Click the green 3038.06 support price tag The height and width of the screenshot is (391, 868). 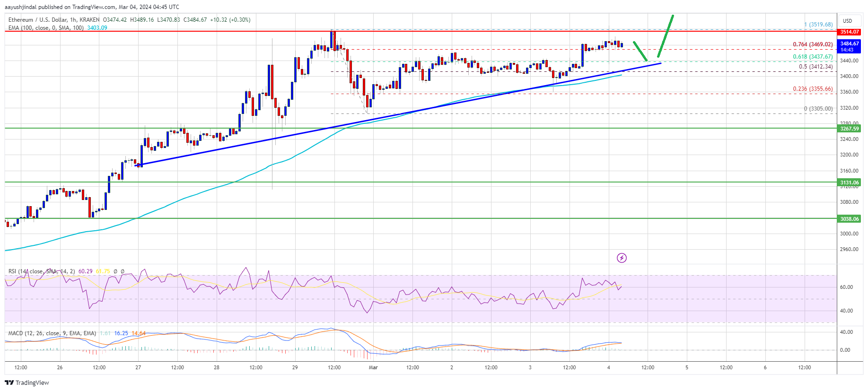(x=849, y=219)
